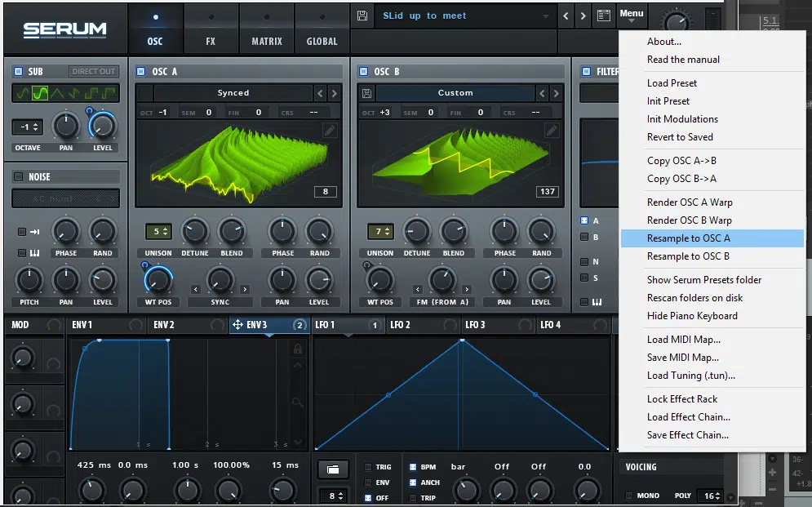Open the Synced wavetable selector
Screen dimensions: 812x507
tap(233, 93)
